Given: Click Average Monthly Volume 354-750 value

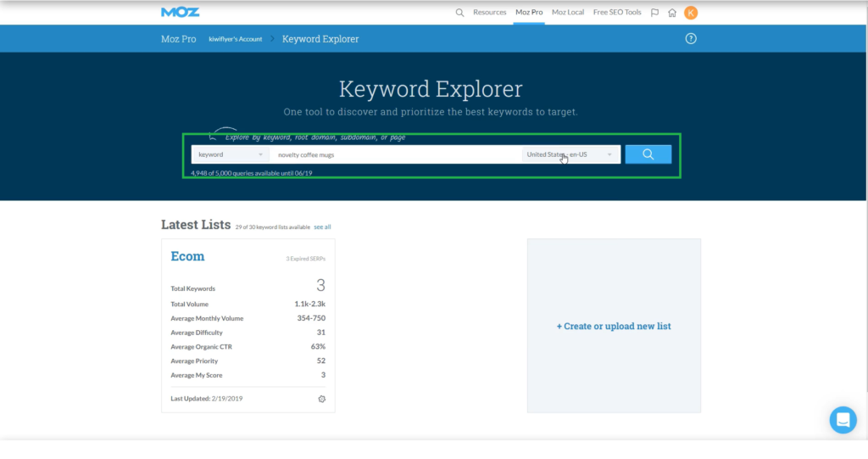Looking at the screenshot, I should pyautogui.click(x=311, y=318).
